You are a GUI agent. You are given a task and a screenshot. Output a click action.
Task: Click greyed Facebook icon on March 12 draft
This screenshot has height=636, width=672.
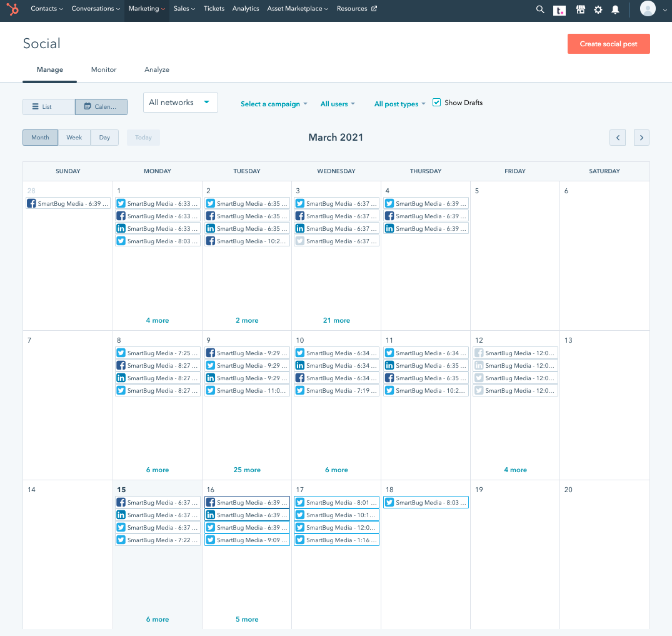point(479,353)
